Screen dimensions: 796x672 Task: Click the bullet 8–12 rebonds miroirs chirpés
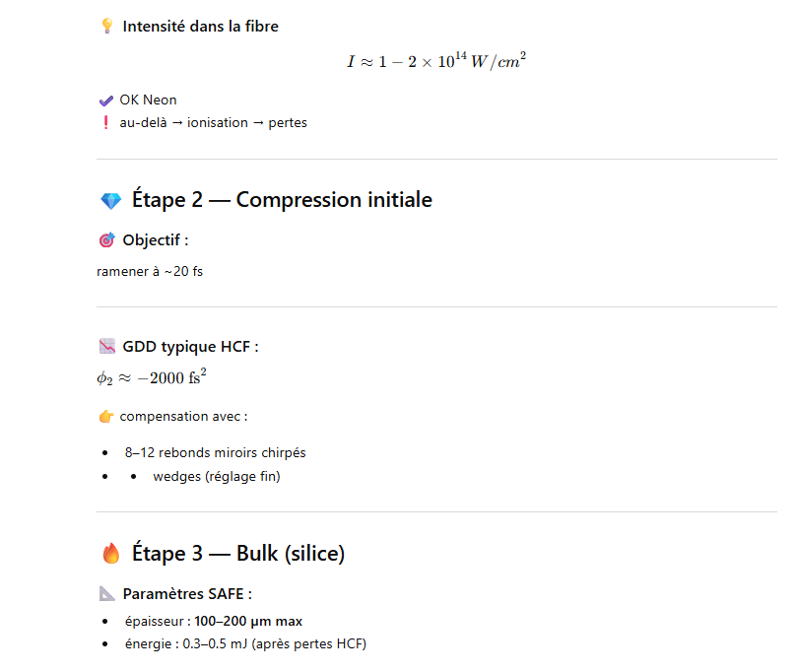[x=215, y=453]
